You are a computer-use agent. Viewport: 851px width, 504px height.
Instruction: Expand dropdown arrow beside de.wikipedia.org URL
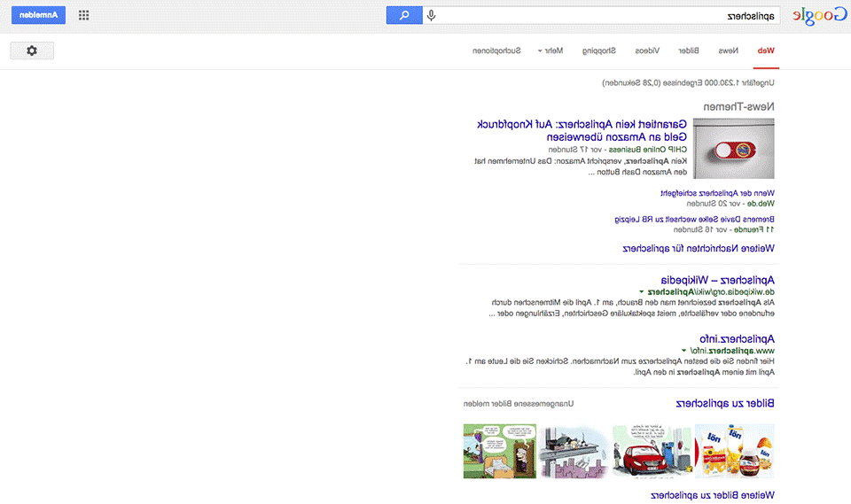pyautogui.click(x=642, y=292)
